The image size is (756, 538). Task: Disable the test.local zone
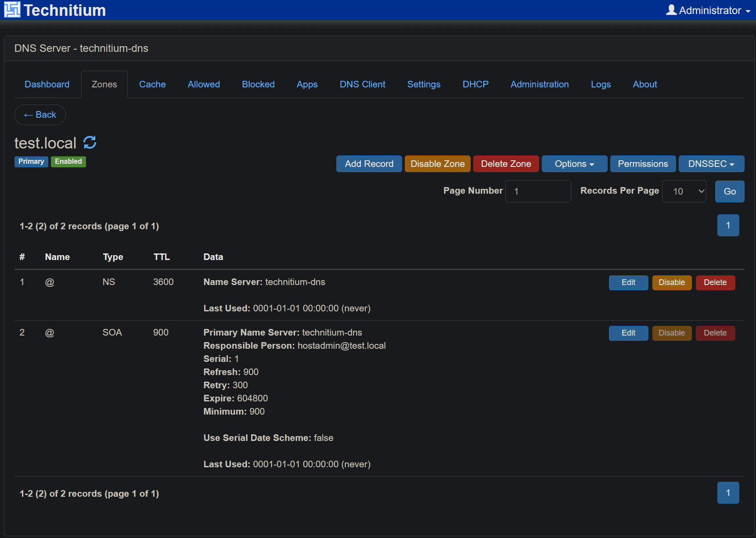click(437, 164)
